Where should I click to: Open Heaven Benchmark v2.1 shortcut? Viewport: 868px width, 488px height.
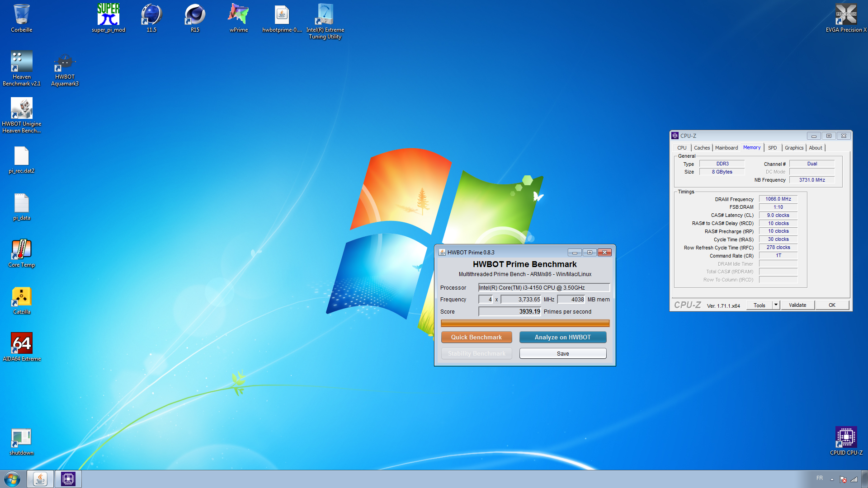tap(21, 68)
